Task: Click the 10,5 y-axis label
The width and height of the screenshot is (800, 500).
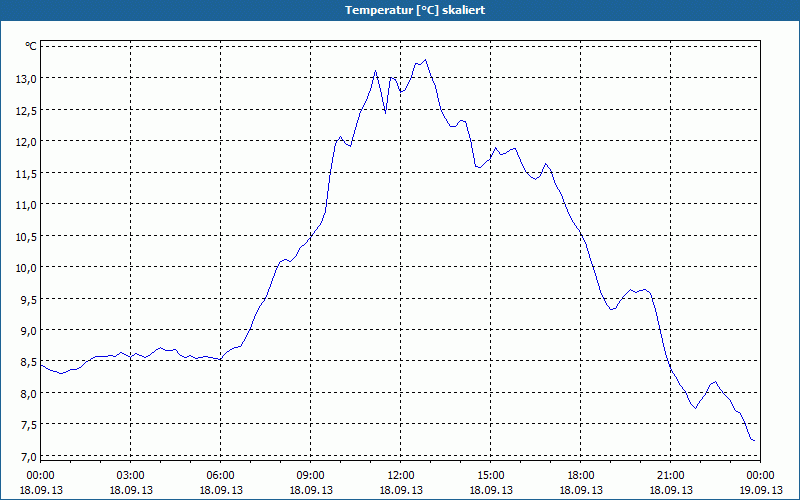Action: (28, 236)
